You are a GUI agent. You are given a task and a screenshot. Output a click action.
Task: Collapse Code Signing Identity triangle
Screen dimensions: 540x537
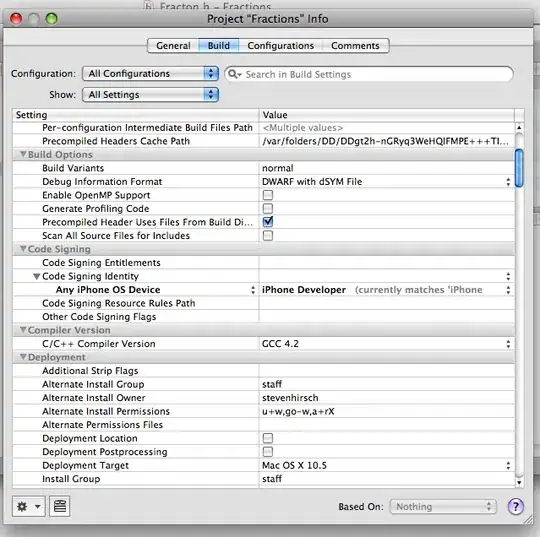click(37, 276)
